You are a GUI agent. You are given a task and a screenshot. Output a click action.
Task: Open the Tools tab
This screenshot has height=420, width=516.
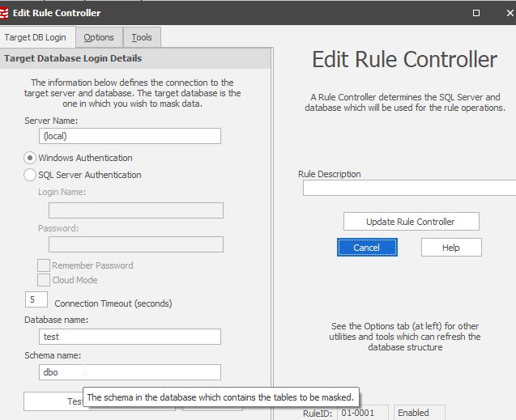142,37
